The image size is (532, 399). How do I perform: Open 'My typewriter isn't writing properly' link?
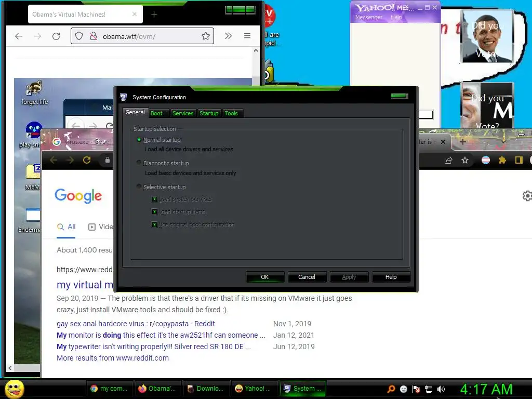(x=154, y=347)
